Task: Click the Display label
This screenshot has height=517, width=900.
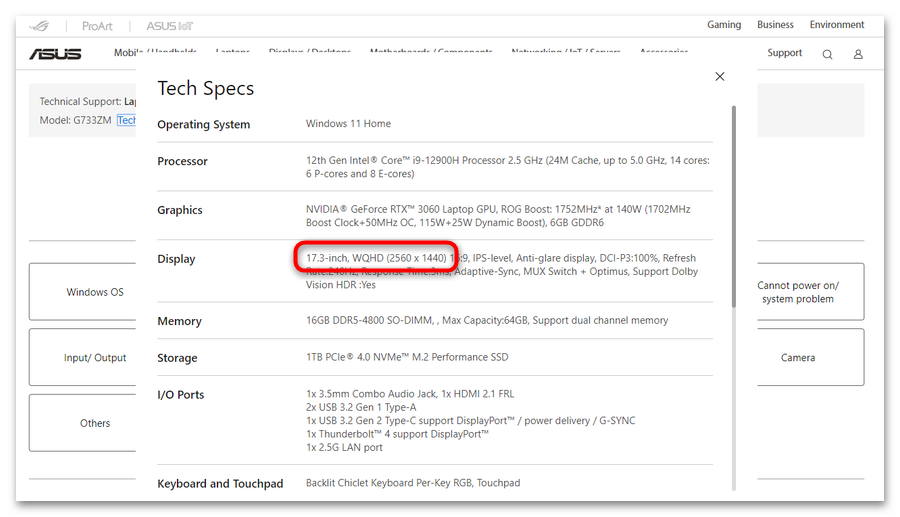Action: click(176, 259)
